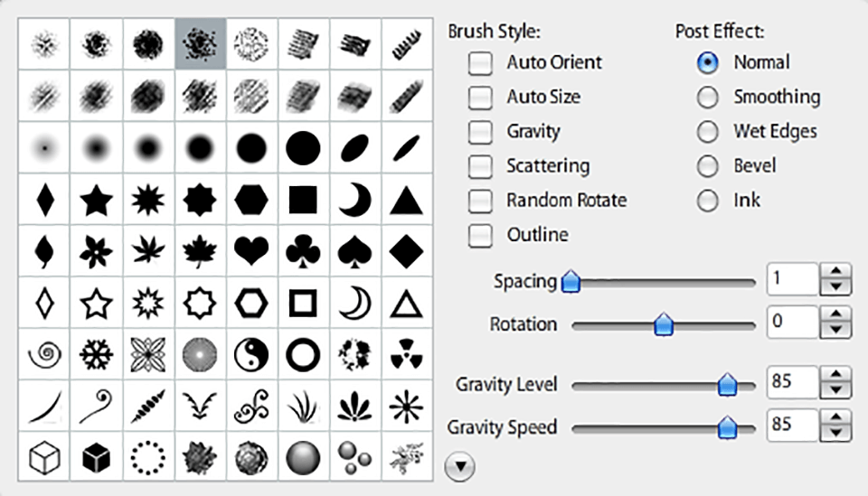Increase Gravity Speed with up arrow
Screen dimensions: 868x496
tap(835, 417)
